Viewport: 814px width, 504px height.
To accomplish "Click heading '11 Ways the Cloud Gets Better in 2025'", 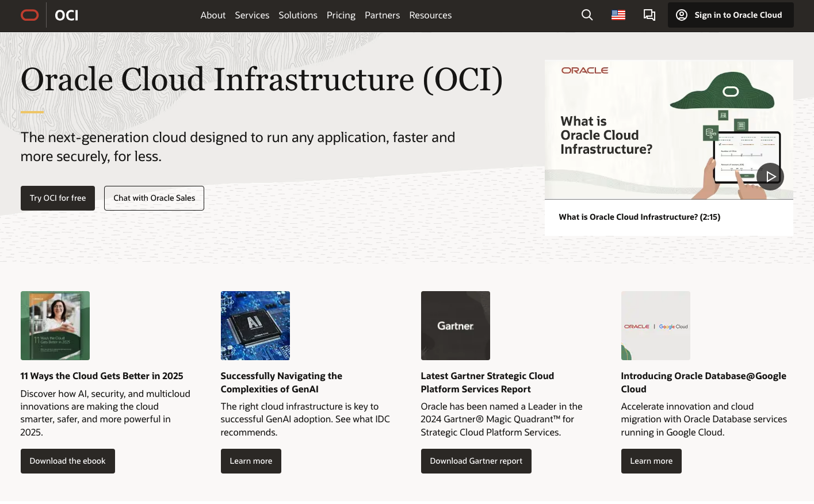I will click(102, 376).
